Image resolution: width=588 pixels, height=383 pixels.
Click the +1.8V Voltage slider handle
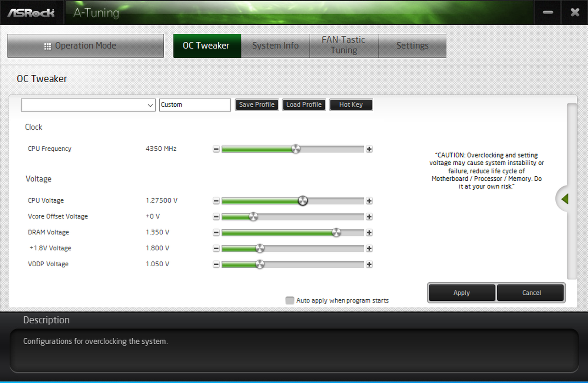[260, 249]
